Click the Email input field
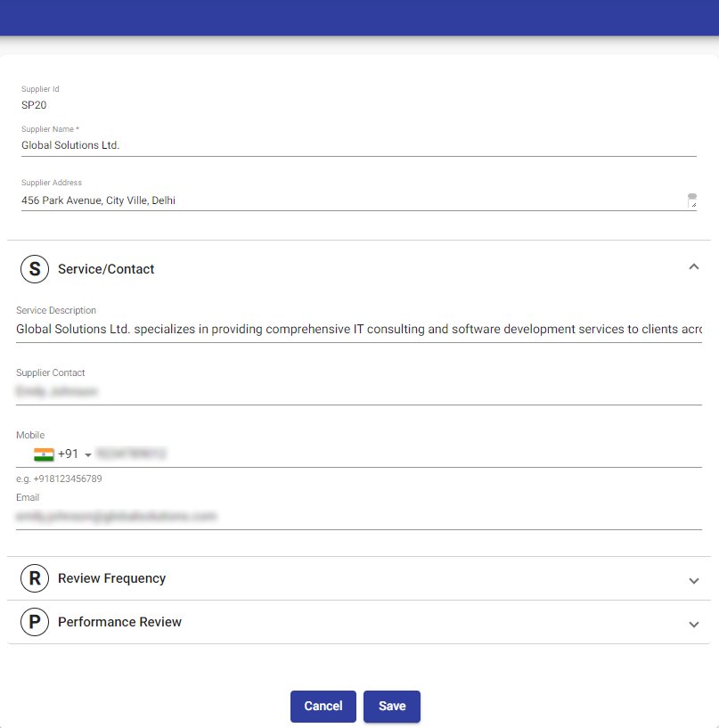Viewport: 719px width, 728px height. pos(356,516)
